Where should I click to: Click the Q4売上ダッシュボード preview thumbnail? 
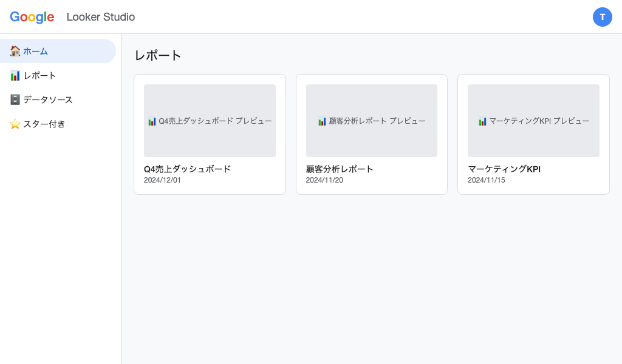pyautogui.click(x=210, y=121)
